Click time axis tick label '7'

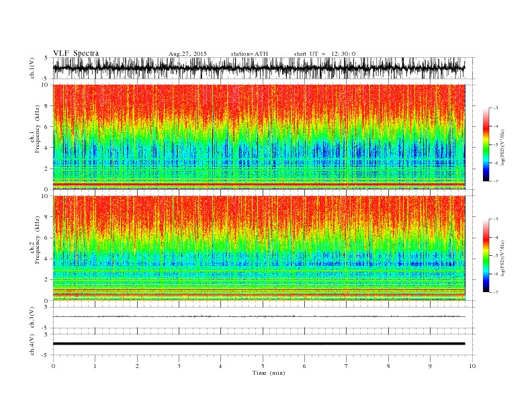pos(347,366)
